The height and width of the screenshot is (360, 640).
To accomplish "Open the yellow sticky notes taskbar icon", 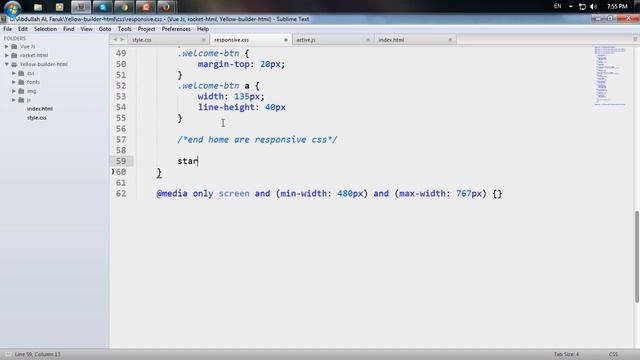I will pyautogui.click(x=60, y=7).
